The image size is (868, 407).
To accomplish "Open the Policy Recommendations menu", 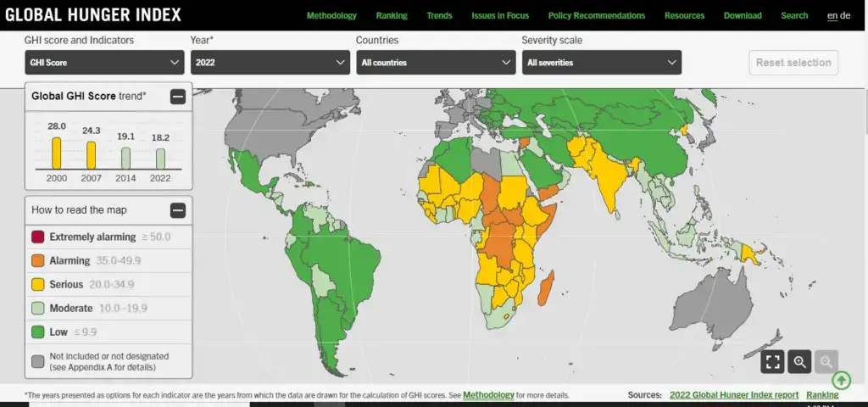I will [x=596, y=15].
